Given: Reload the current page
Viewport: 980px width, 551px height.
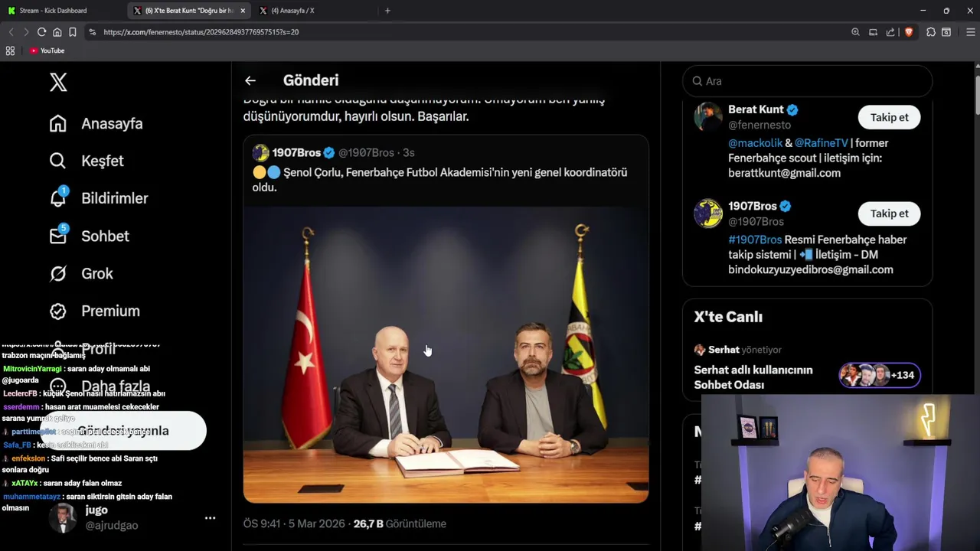Looking at the screenshot, I should point(41,32).
